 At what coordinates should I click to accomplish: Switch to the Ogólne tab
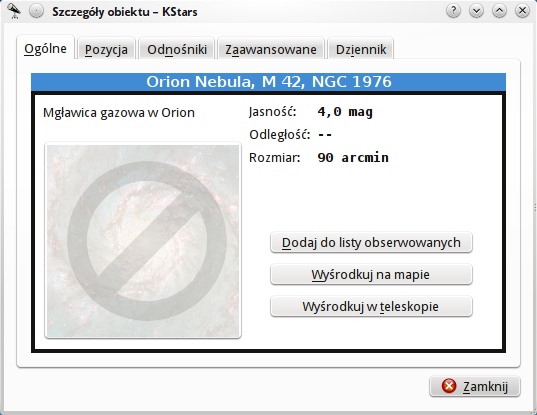click(46, 48)
